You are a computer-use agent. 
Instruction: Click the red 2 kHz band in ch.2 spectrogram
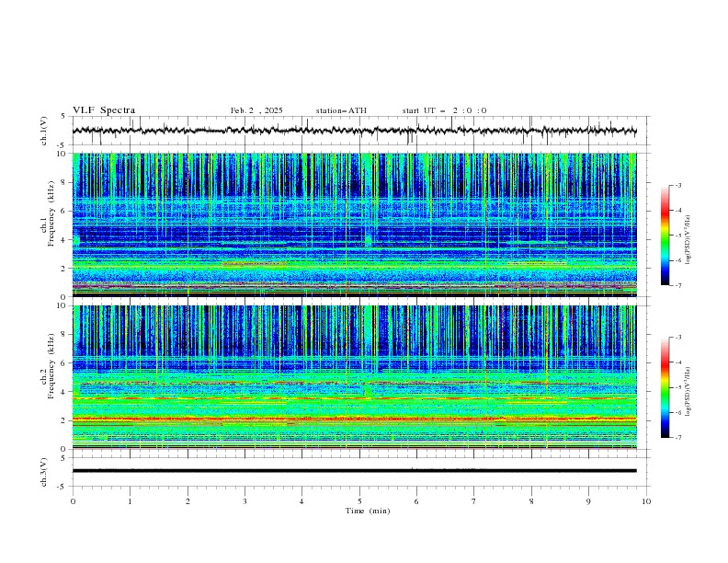pos(354,419)
